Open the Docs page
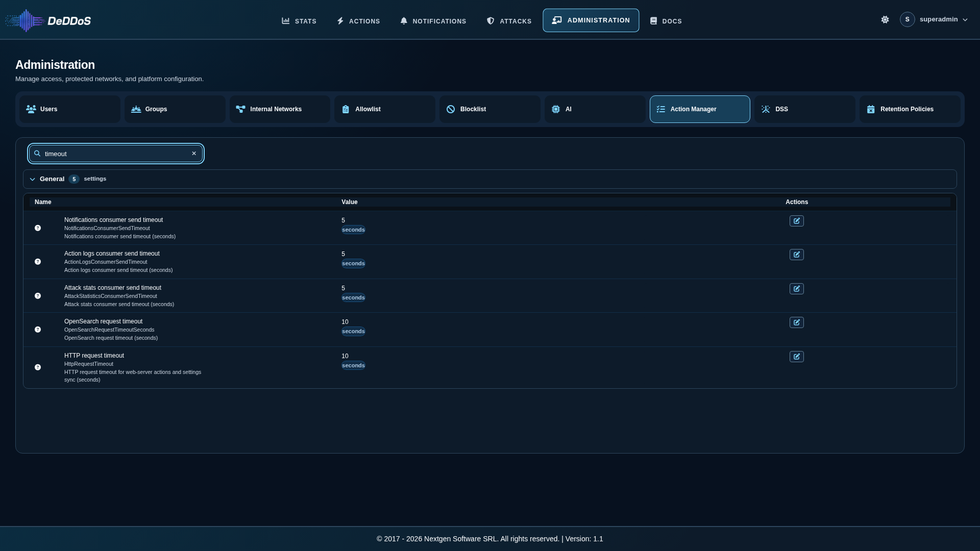Screen dimensions: 980x551 pyautogui.click(x=666, y=21)
